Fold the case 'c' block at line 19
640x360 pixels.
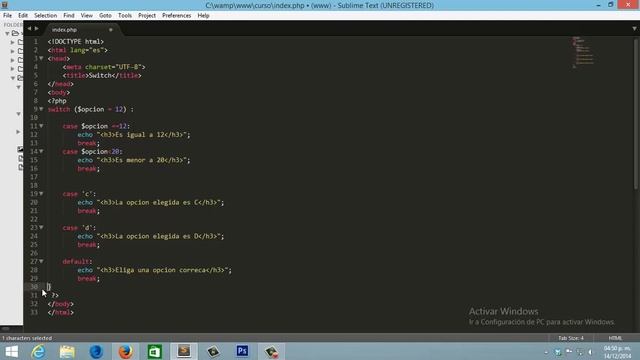pyautogui.click(x=41, y=194)
